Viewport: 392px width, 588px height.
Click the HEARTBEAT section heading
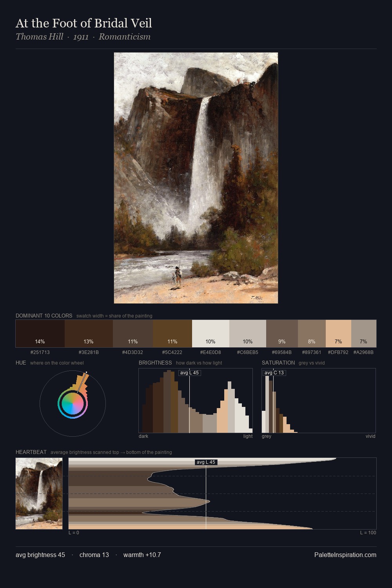click(31, 452)
